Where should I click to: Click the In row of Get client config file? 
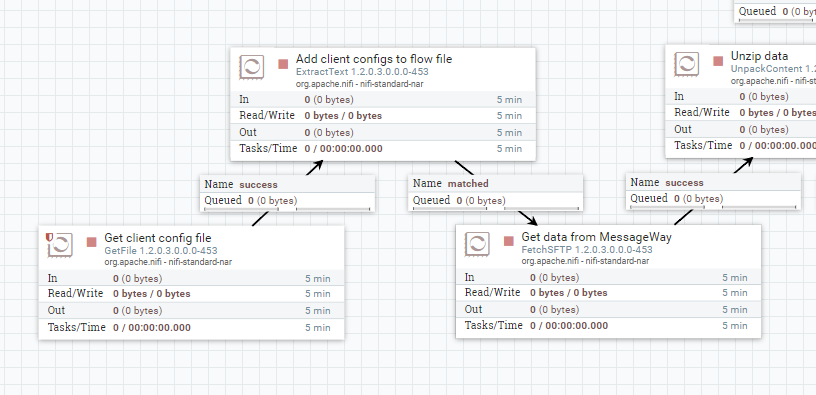tap(192, 278)
